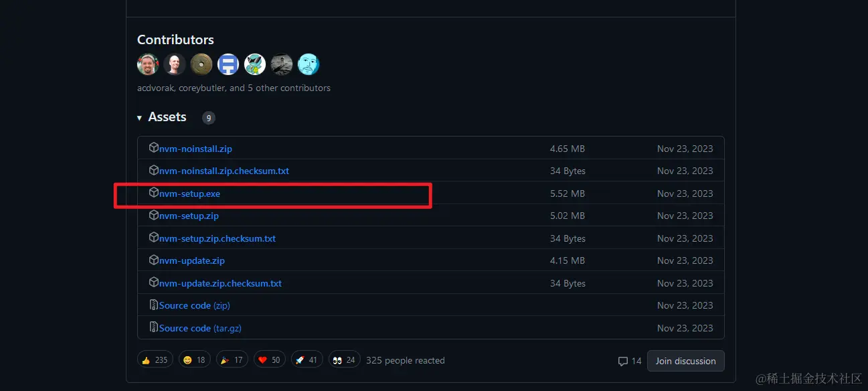Viewport: 868px width, 391px height.
Task: Open the round coin-shaped contributor avatar
Action: pos(201,64)
